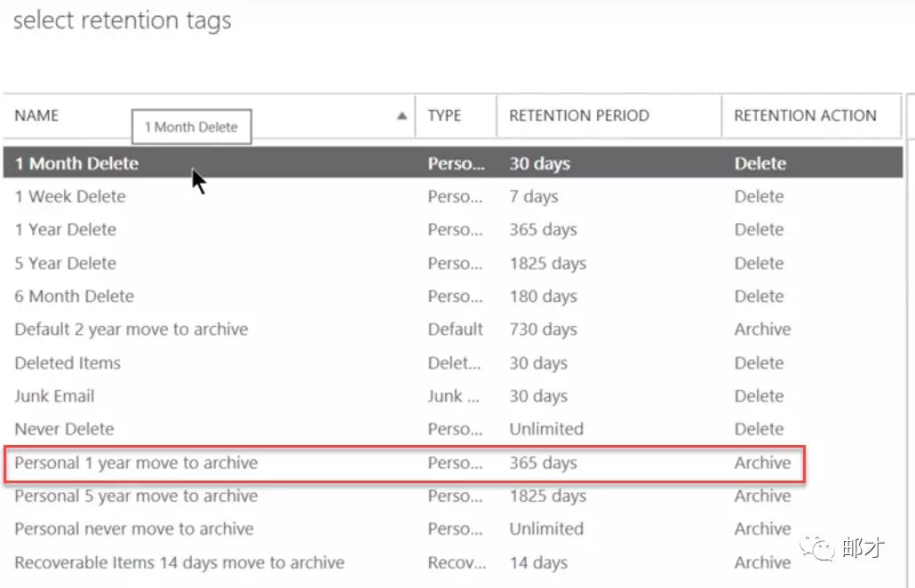Choose Personal 5 year move to archive
The width and height of the screenshot is (915, 588).
point(136,496)
